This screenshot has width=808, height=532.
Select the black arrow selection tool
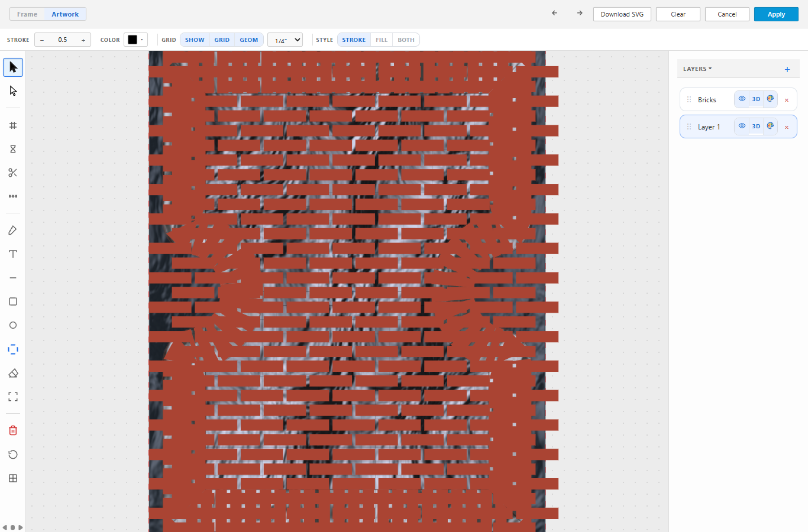tap(13, 67)
